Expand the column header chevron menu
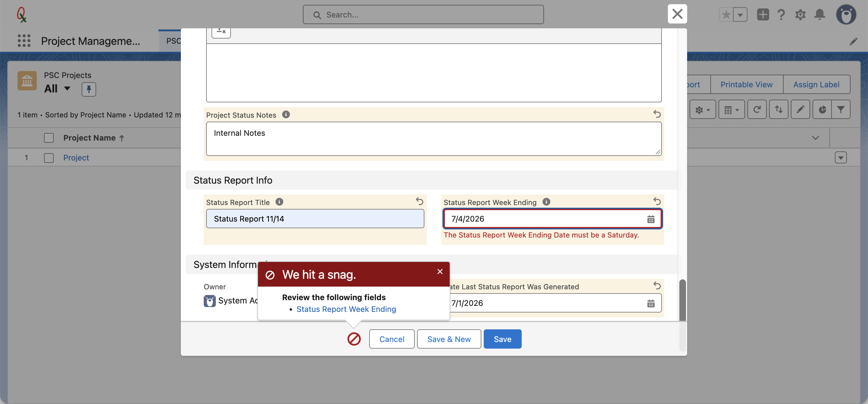The width and height of the screenshot is (868, 404). (x=816, y=138)
